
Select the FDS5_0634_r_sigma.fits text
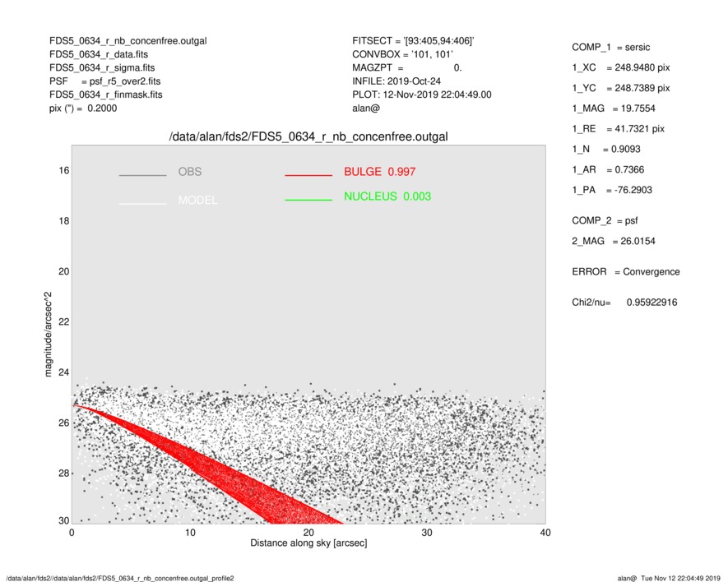click(102, 67)
